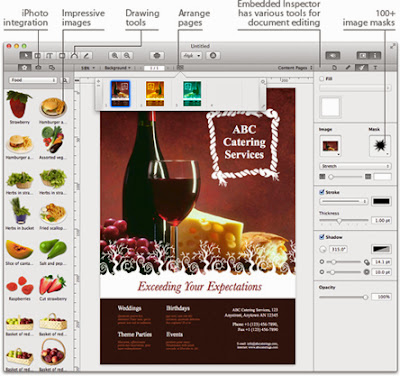Toggle the Inspector info button
The height and width of the screenshot is (376, 400).
(375, 56)
